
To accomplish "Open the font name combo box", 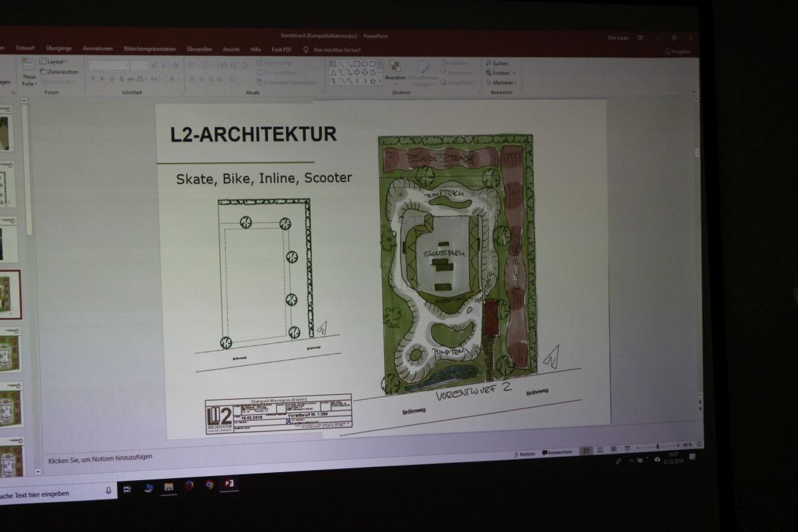I will pos(108,65).
